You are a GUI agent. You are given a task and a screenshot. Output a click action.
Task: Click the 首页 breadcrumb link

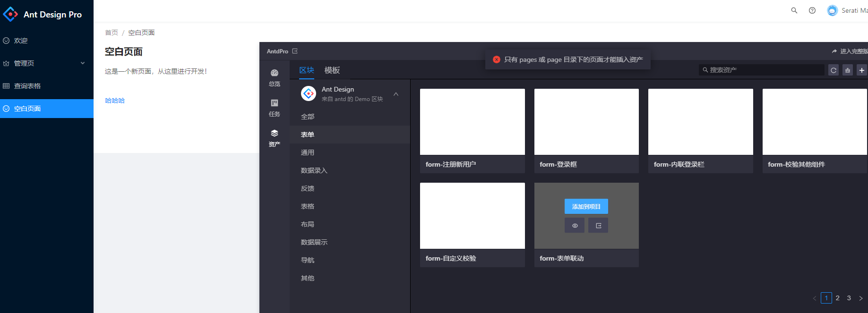tap(112, 33)
